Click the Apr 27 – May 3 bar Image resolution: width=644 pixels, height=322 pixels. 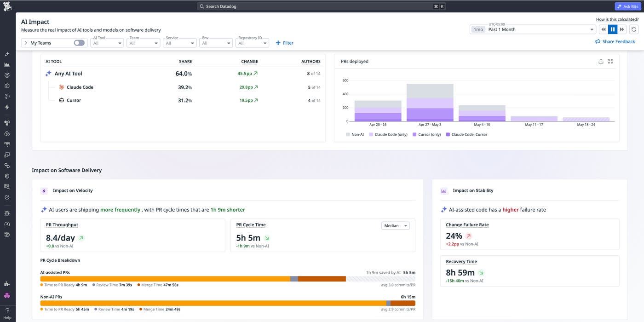(x=430, y=103)
